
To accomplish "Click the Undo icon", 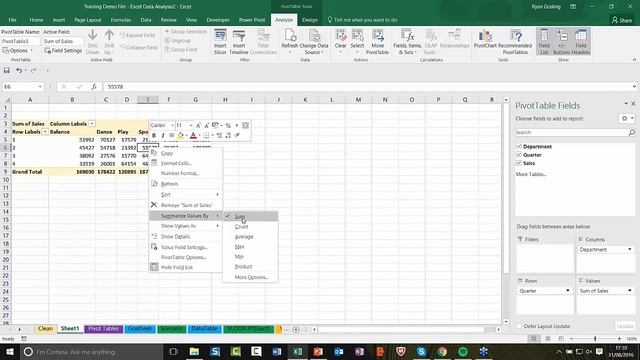I will 19,70.
